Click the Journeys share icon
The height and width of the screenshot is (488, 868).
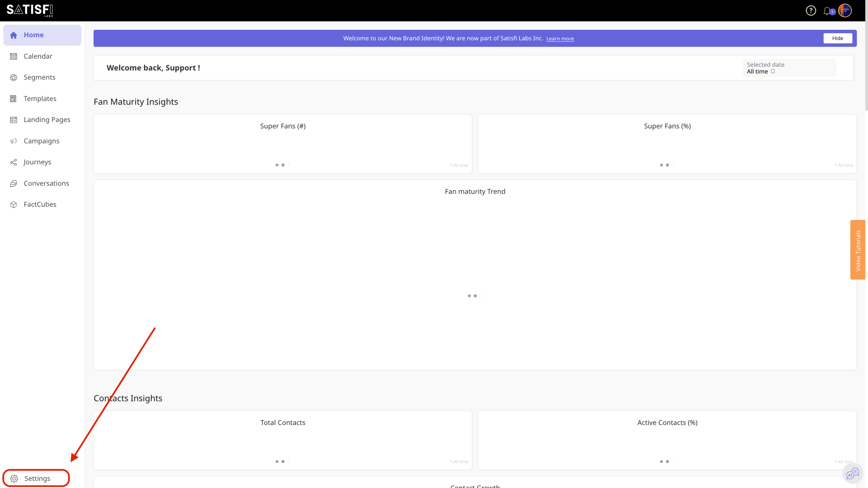[14, 162]
